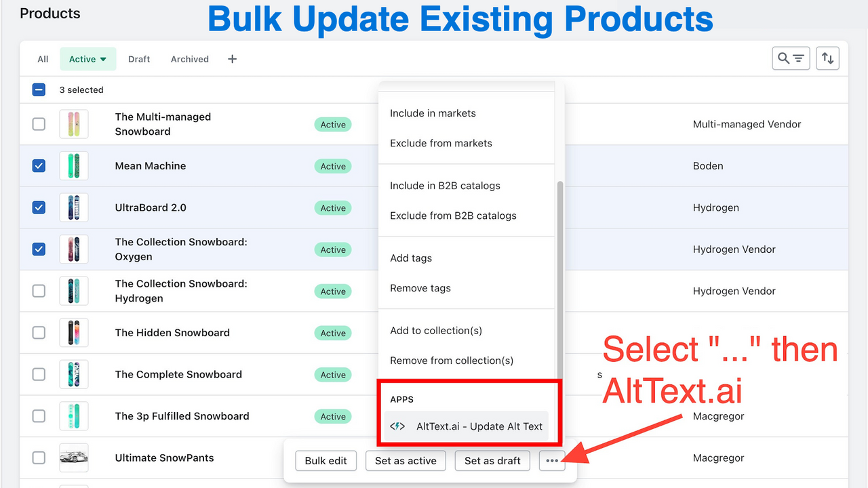The image size is (868, 488).
Task: Select "Exclude from markets" in the menu
Action: click(441, 143)
